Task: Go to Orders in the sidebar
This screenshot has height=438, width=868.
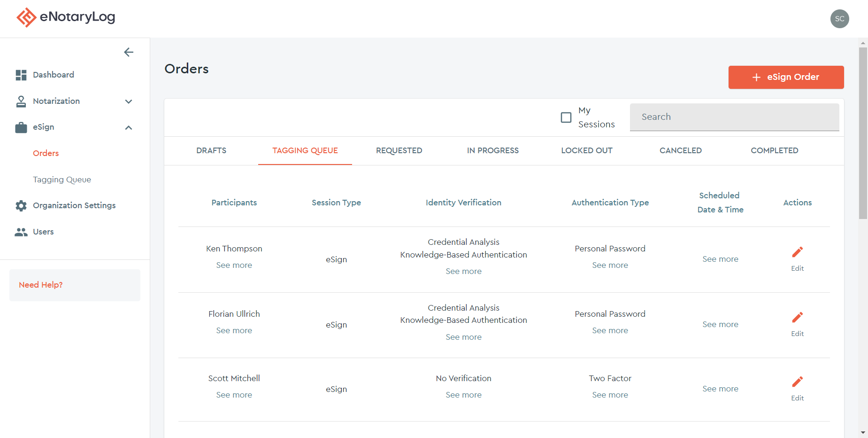Action: click(x=46, y=153)
